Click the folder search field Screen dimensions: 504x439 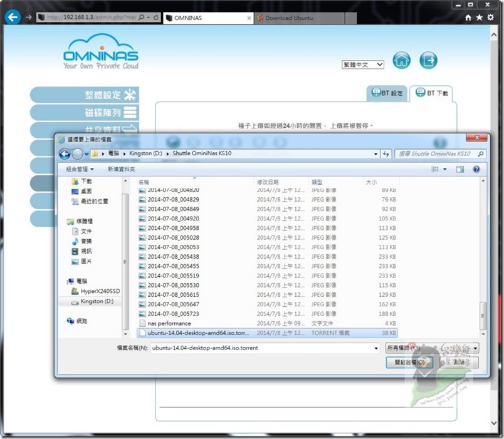pyautogui.click(x=439, y=154)
